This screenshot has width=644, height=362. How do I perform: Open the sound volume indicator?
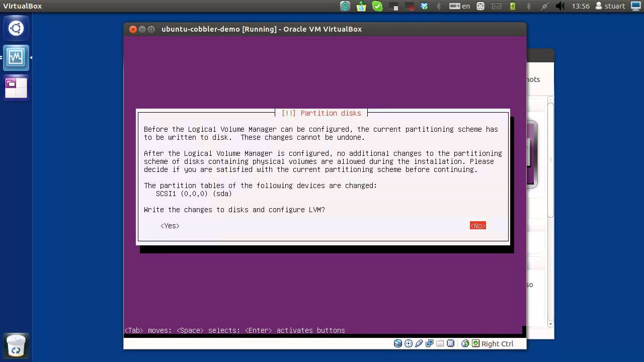tap(560, 6)
